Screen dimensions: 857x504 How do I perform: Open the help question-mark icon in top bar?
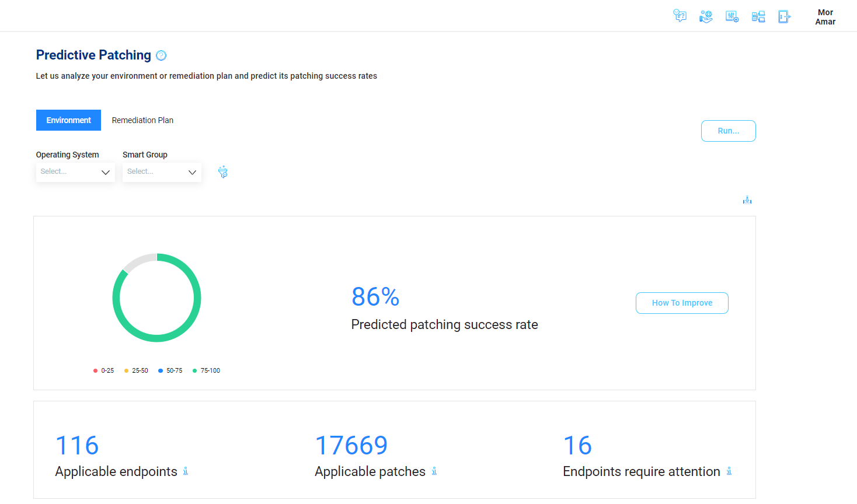pos(680,16)
